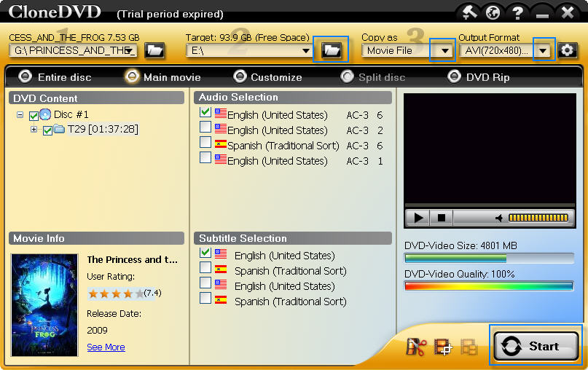Click 'DVD-Video Size: 4801 MB' text
The height and width of the screenshot is (370, 588).
tap(460, 245)
